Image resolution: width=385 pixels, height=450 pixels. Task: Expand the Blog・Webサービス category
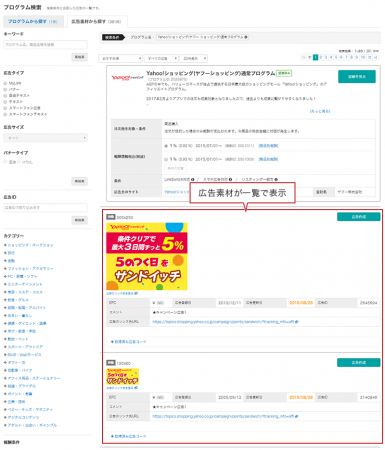(23, 355)
